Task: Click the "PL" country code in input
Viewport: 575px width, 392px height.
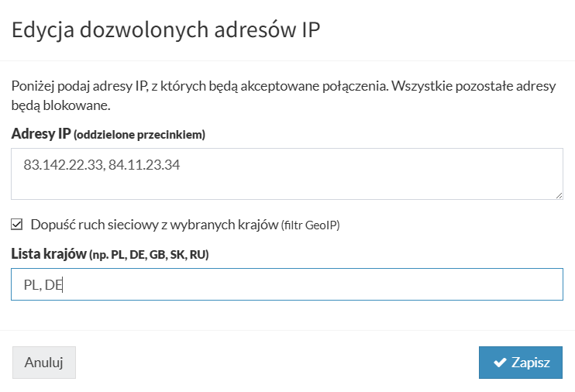Action: tap(31, 285)
